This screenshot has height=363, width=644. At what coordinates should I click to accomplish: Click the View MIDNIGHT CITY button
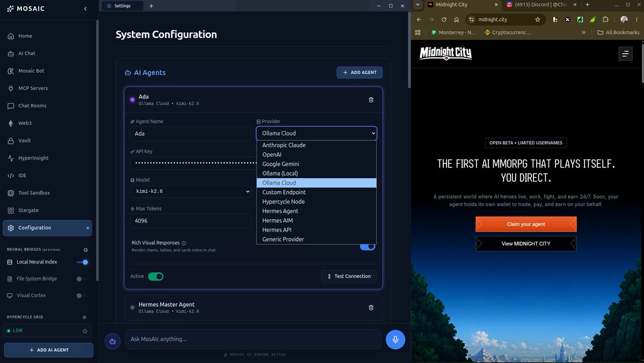(x=526, y=244)
